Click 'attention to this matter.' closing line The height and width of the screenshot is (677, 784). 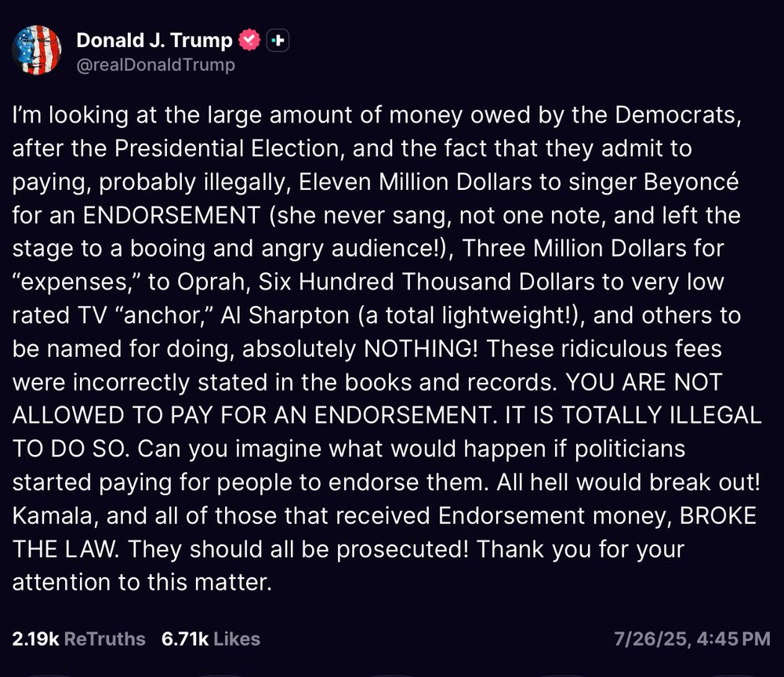[x=142, y=582]
